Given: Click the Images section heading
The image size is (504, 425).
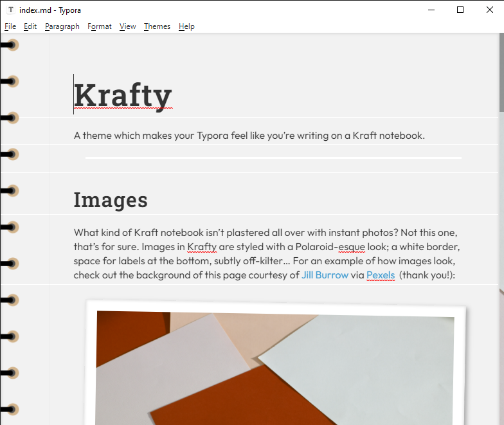Looking at the screenshot, I should (x=111, y=200).
